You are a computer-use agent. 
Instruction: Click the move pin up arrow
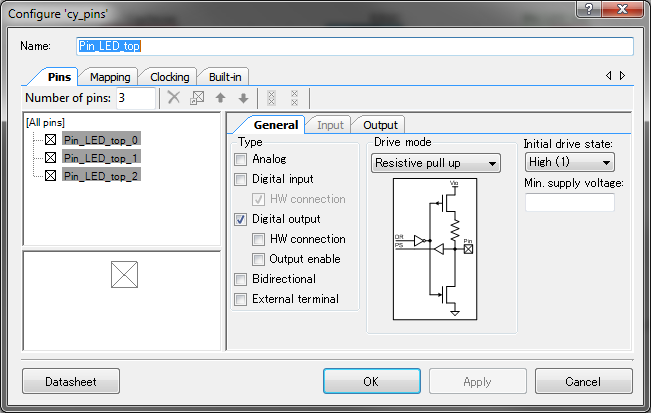[220, 98]
